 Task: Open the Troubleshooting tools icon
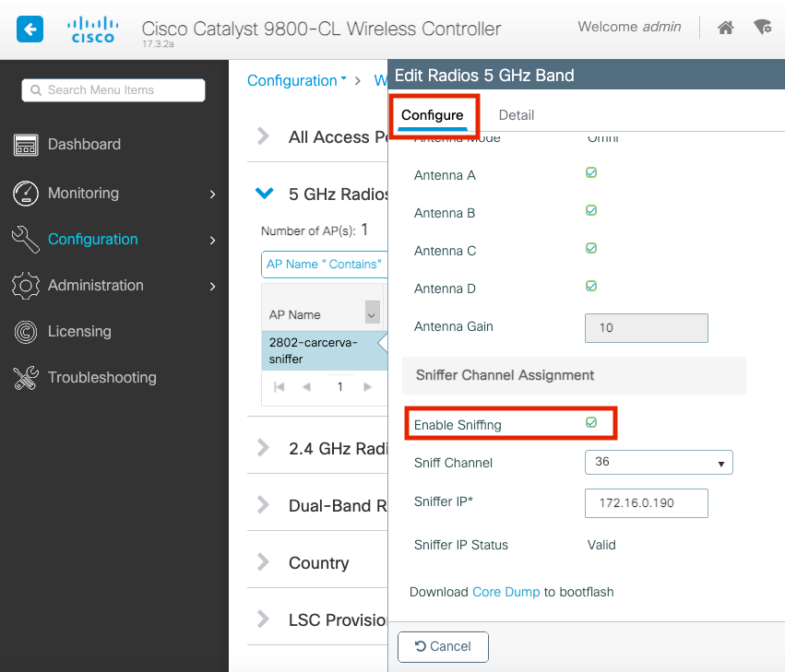tap(25, 378)
